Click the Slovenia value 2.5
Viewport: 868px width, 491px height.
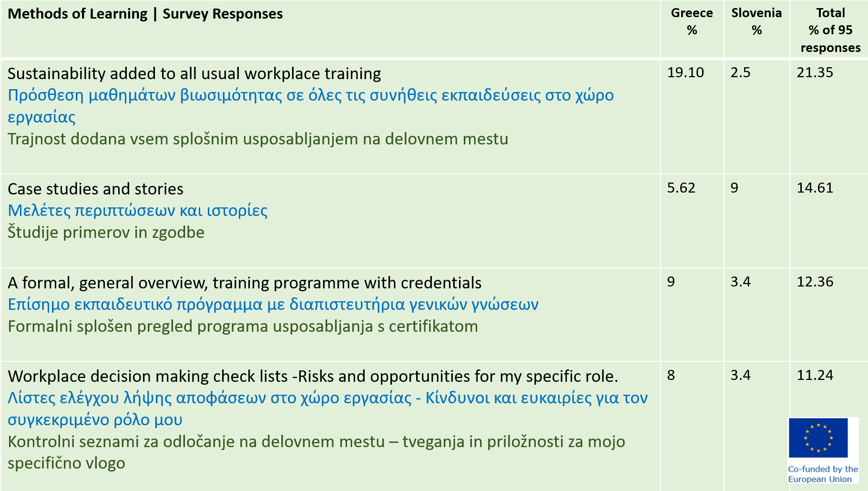point(740,72)
